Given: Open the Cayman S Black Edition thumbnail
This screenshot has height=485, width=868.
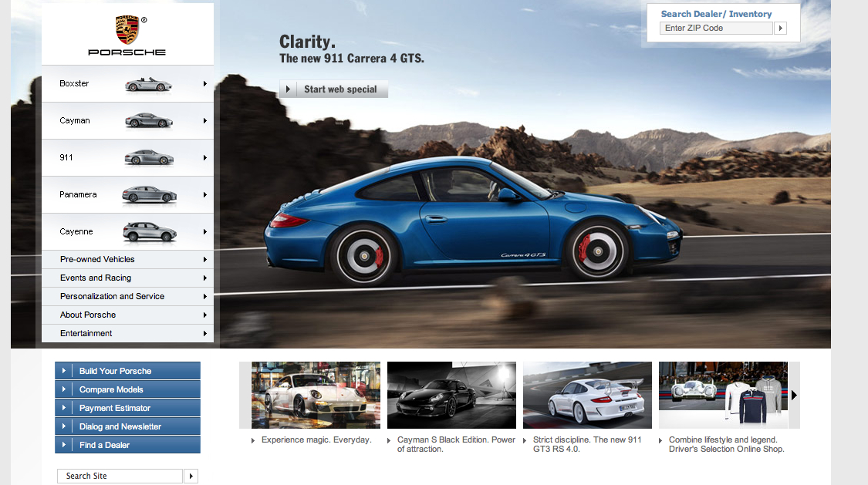Looking at the screenshot, I should click(451, 395).
